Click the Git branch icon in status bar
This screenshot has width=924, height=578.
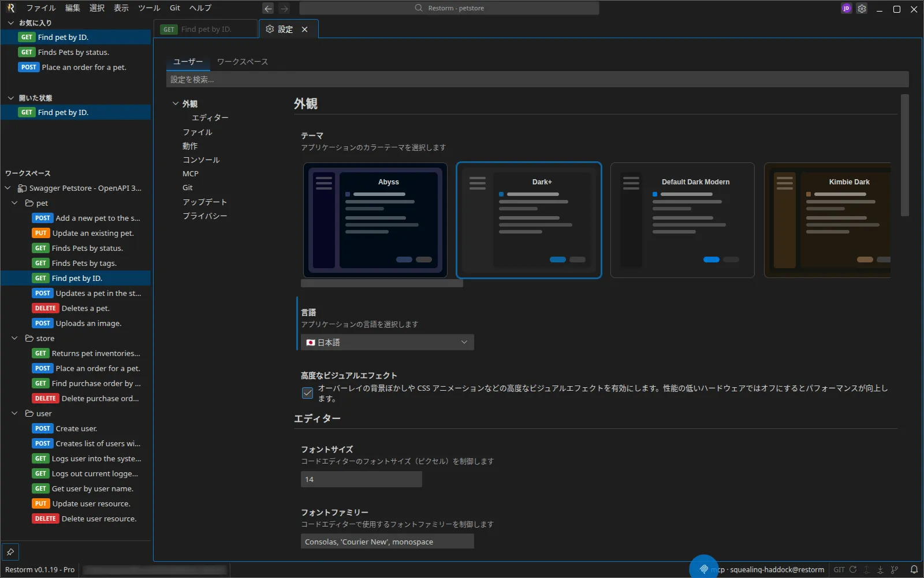pos(895,569)
